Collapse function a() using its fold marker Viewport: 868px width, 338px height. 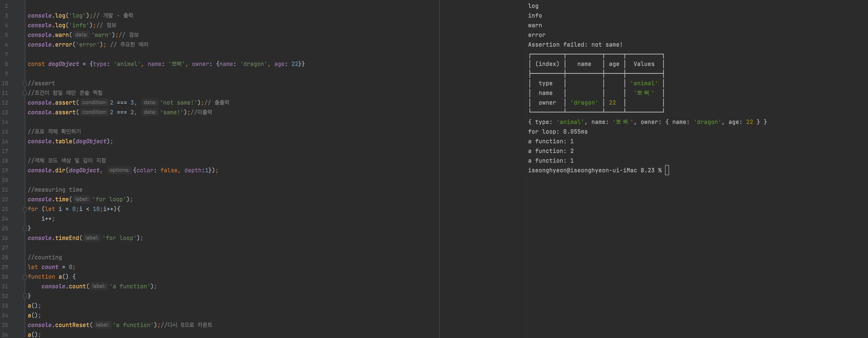pyautogui.click(x=25, y=277)
